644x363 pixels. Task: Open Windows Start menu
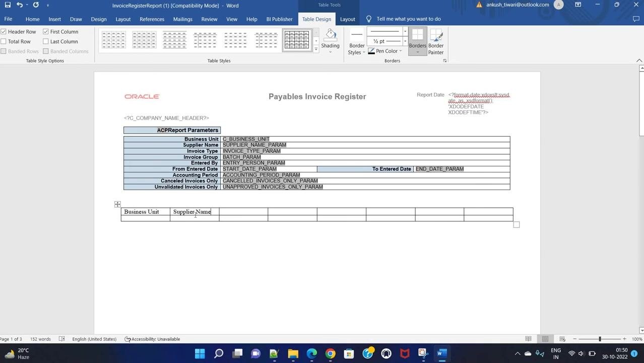coord(200,354)
